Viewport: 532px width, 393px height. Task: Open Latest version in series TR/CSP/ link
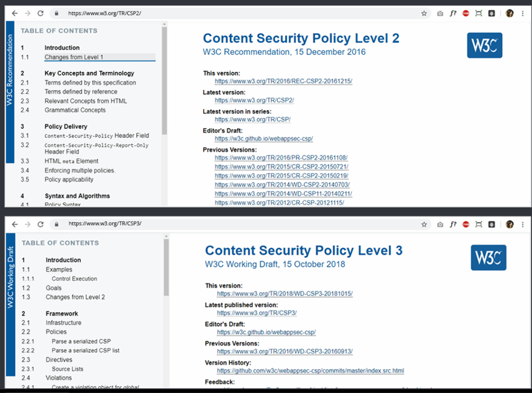point(252,120)
